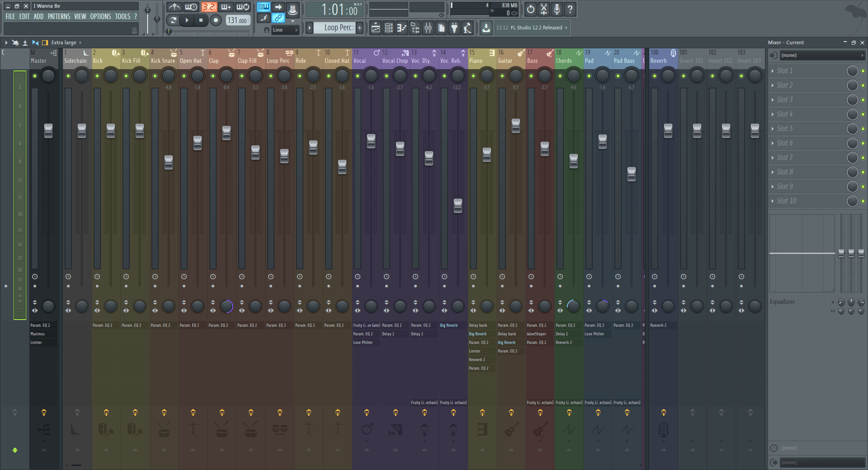Toggle Slot 5 enable LED

click(x=863, y=129)
